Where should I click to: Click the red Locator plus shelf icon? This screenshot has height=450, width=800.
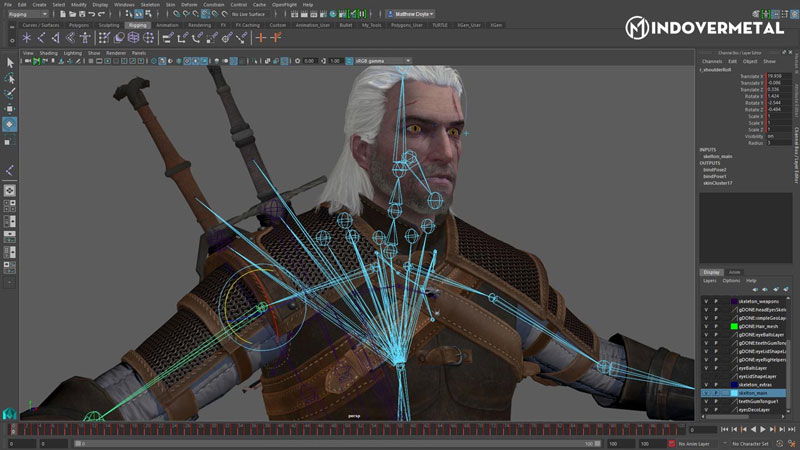tap(261, 38)
